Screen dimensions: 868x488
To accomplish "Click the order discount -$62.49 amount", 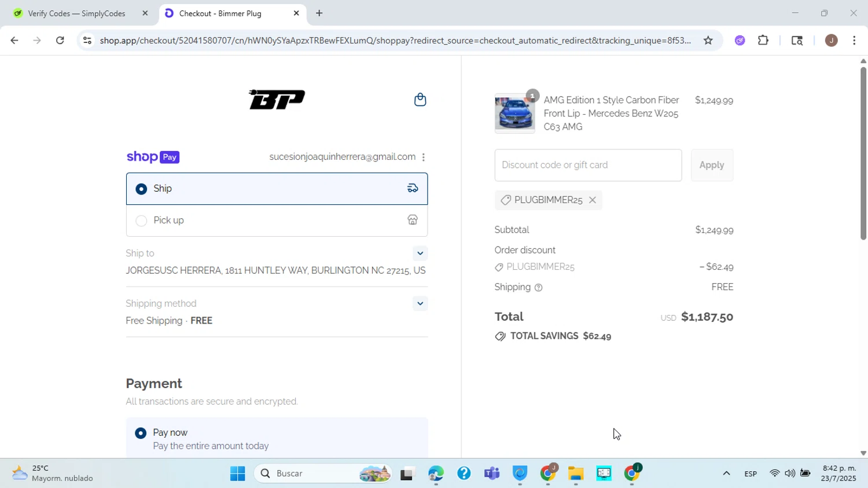I will (x=716, y=267).
